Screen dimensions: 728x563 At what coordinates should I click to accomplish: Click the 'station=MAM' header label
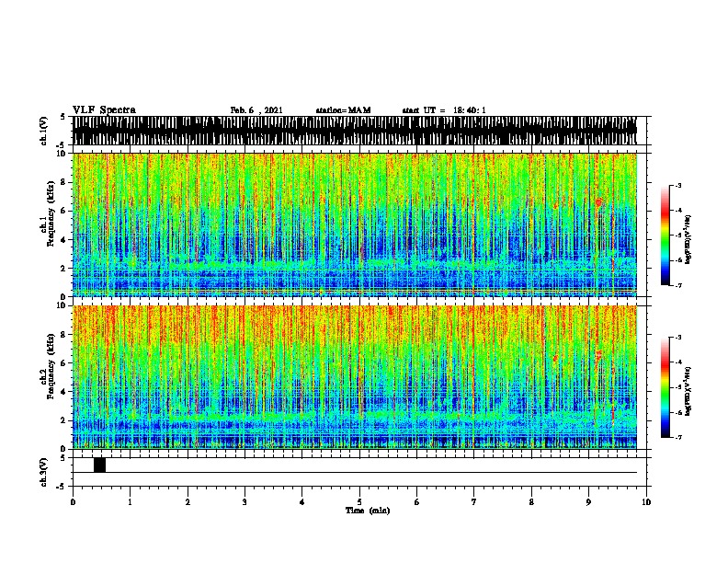343,110
